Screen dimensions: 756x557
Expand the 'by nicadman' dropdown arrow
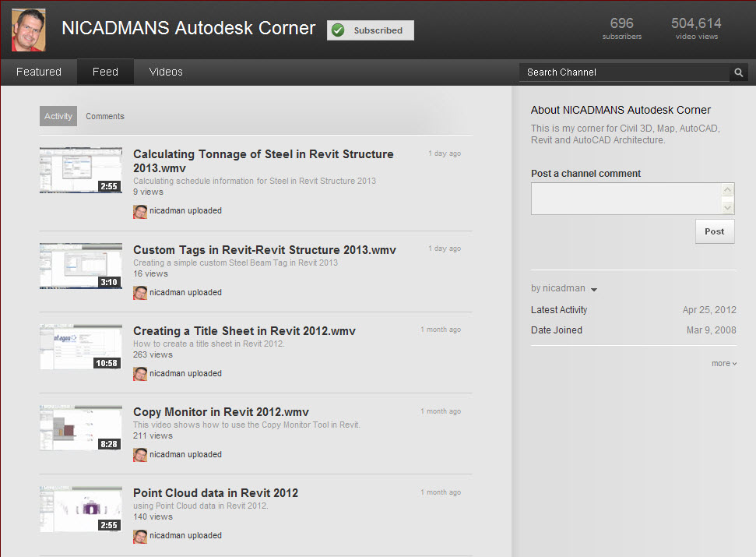click(594, 289)
